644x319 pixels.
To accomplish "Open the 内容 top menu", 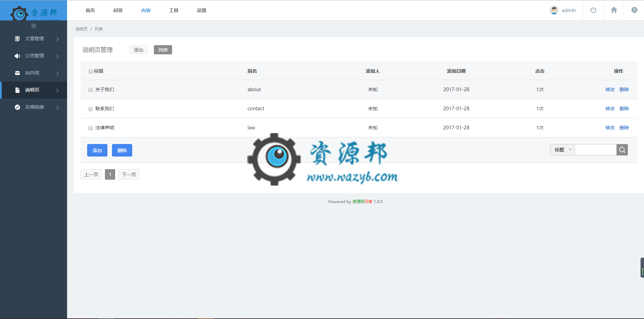I will pyautogui.click(x=146, y=10).
